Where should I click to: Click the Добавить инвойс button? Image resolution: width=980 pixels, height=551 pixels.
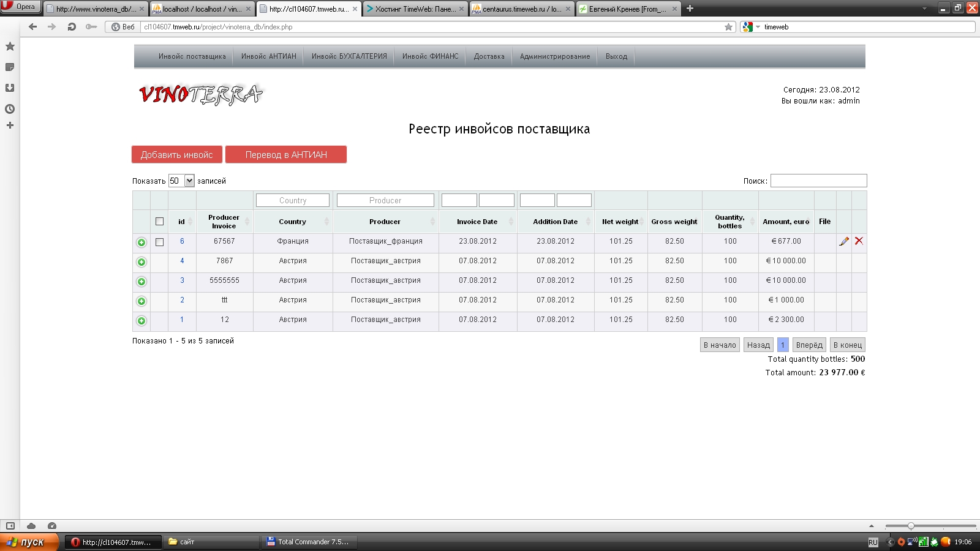177,155
